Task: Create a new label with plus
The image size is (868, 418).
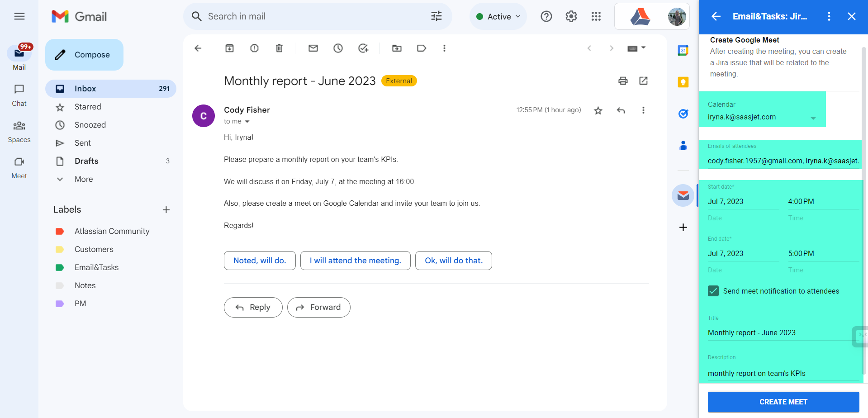Action: (166, 210)
